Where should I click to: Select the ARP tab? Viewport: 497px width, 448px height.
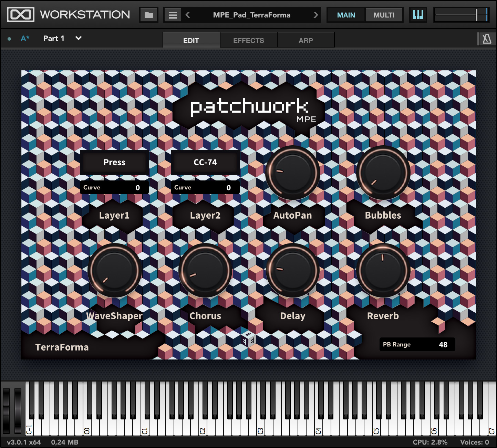[x=306, y=40]
